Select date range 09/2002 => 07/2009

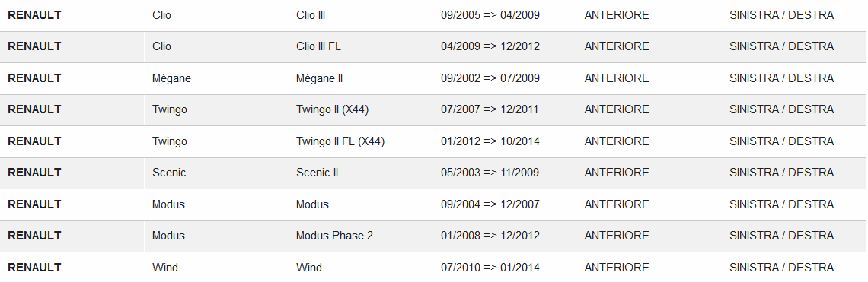point(490,78)
